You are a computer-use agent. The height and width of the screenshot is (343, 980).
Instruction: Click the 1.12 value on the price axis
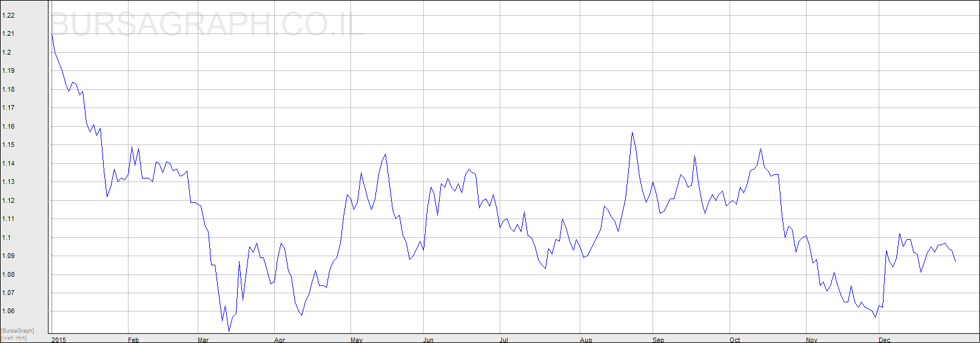click(x=8, y=200)
